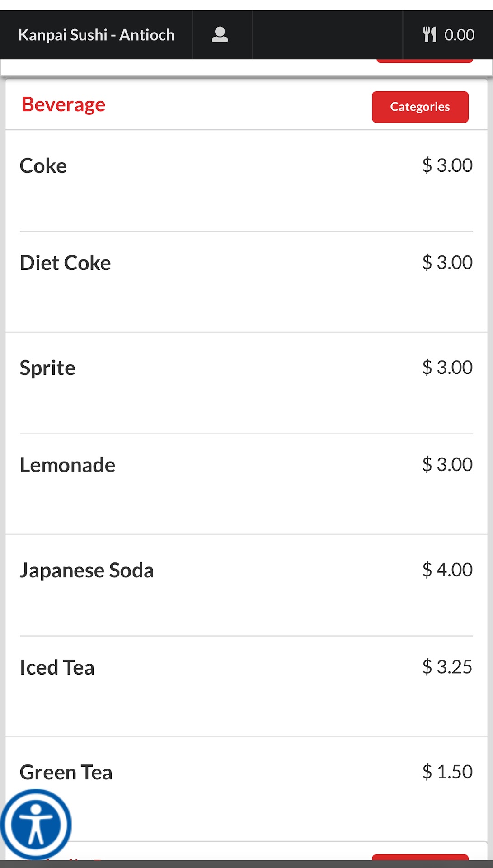
Task: Tap the $1.50 Green Tea price
Action: pyautogui.click(x=447, y=772)
